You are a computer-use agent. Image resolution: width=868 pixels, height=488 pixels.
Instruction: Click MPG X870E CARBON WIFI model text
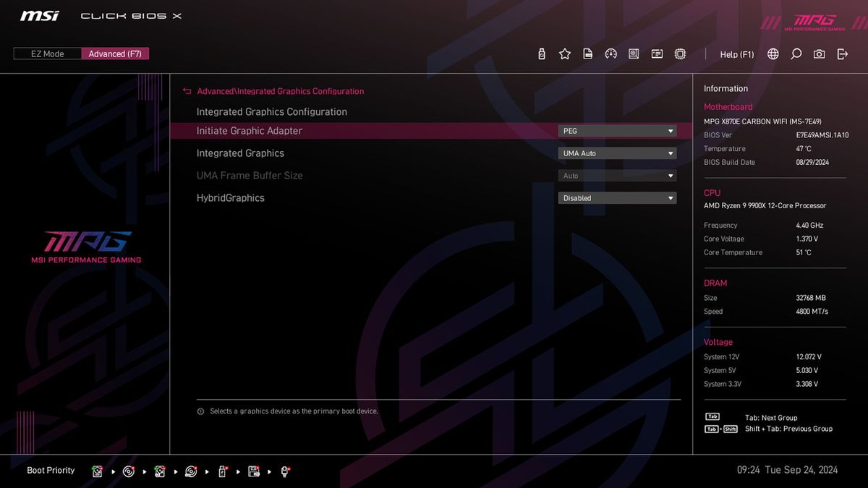pos(762,121)
